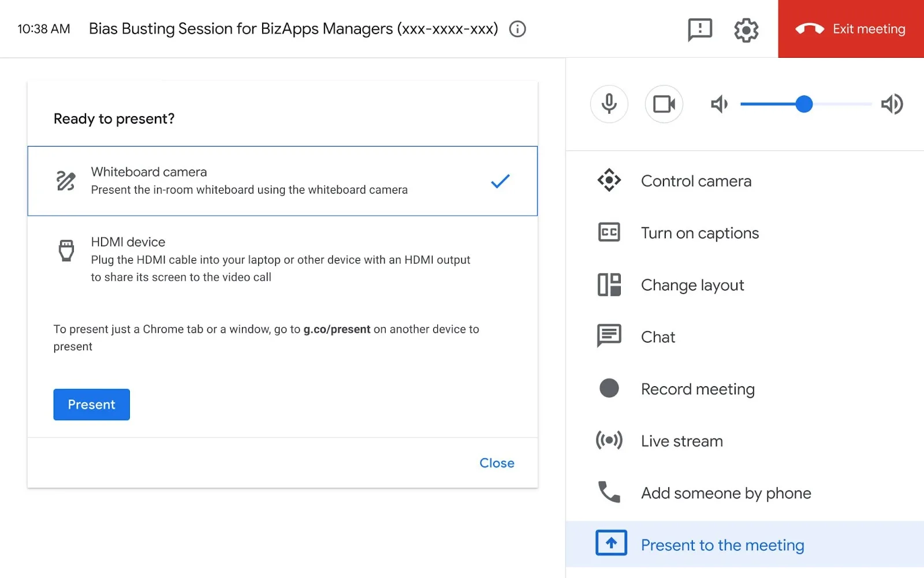
Task: Choose the HDMI device option
Action: pos(282,259)
